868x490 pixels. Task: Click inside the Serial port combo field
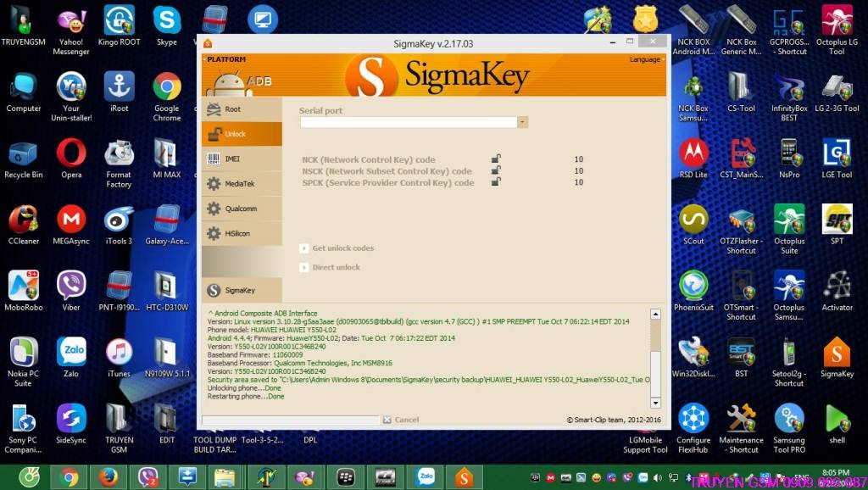coord(409,122)
